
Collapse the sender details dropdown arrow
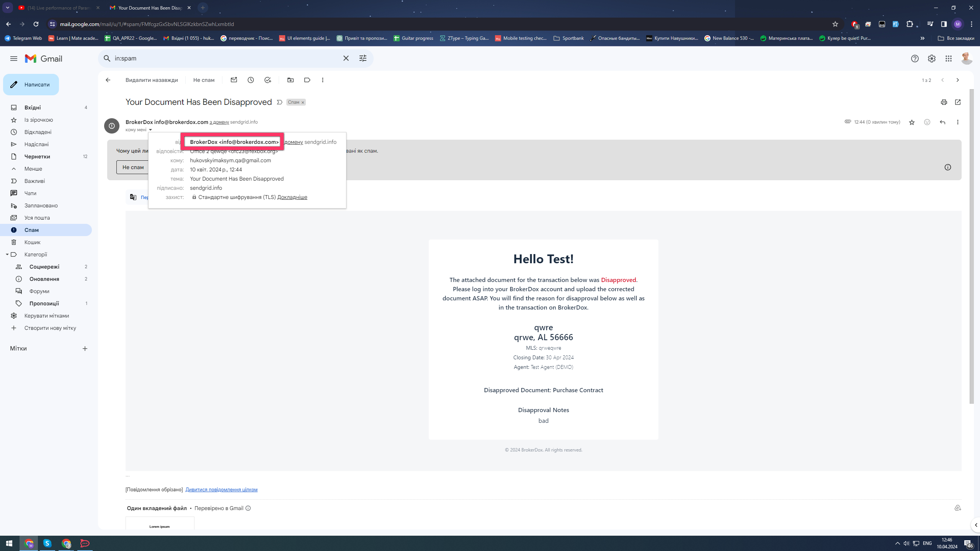(x=150, y=130)
